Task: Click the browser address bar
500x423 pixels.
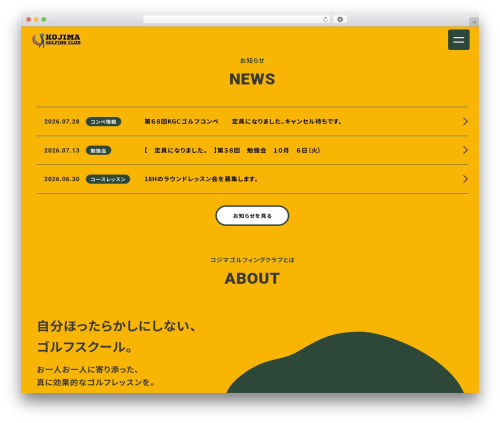Action: click(x=236, y=19)
